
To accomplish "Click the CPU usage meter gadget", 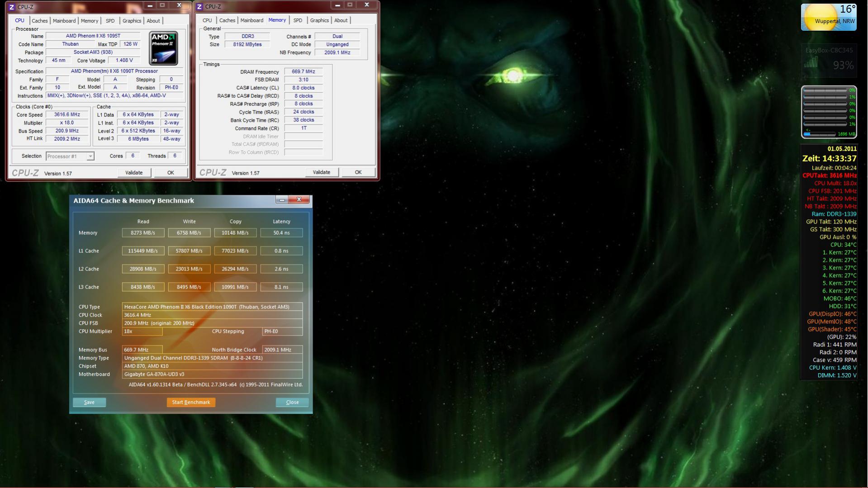I will point(829,112).
